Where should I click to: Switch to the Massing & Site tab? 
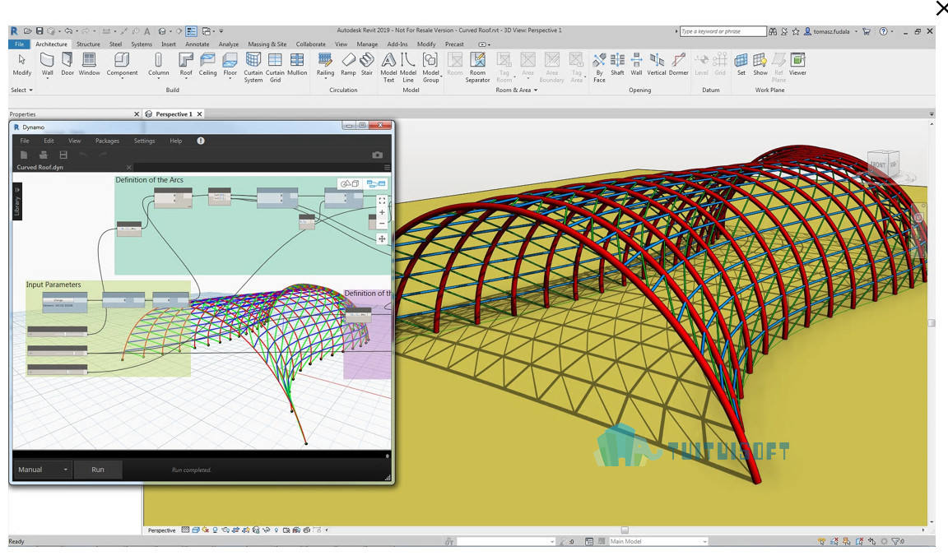click(267, 44)
